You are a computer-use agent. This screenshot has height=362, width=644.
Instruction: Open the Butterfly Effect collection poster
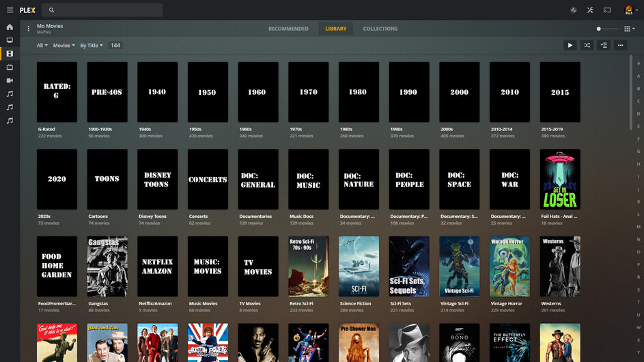509,343
